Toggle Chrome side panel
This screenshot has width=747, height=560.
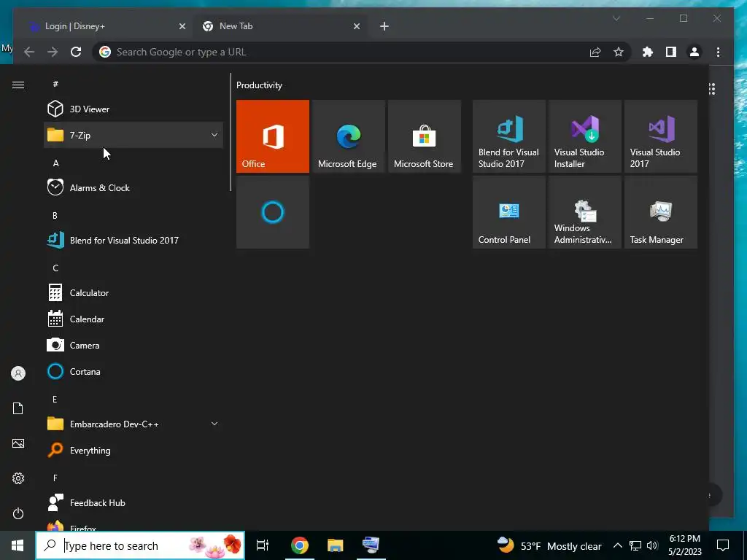pos(671,52)
